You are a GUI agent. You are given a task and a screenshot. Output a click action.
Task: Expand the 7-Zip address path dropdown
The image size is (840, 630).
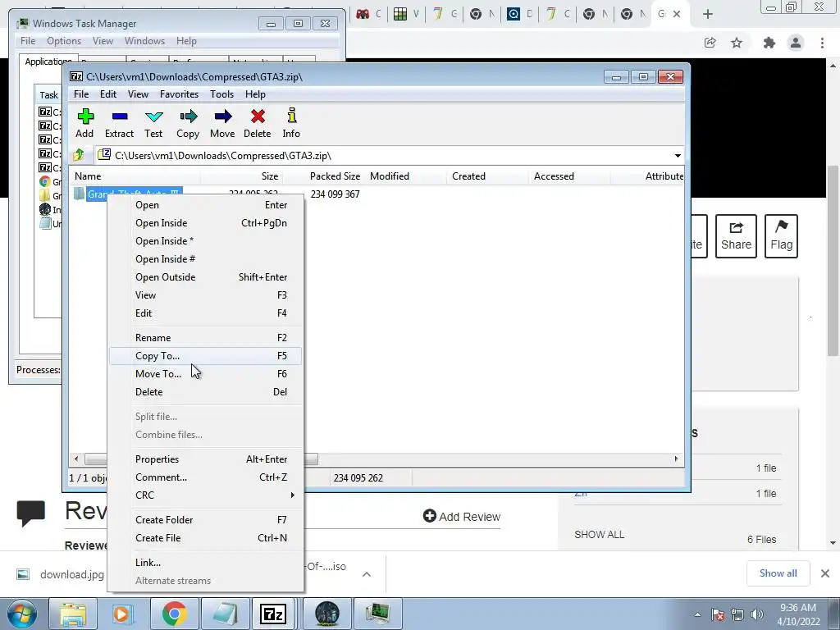678,155
